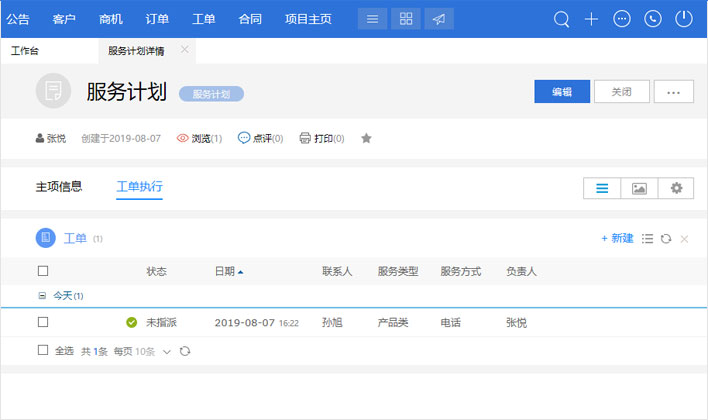
Task: Toggle the header select-all checkbox
Action: [x=43, y=271]
